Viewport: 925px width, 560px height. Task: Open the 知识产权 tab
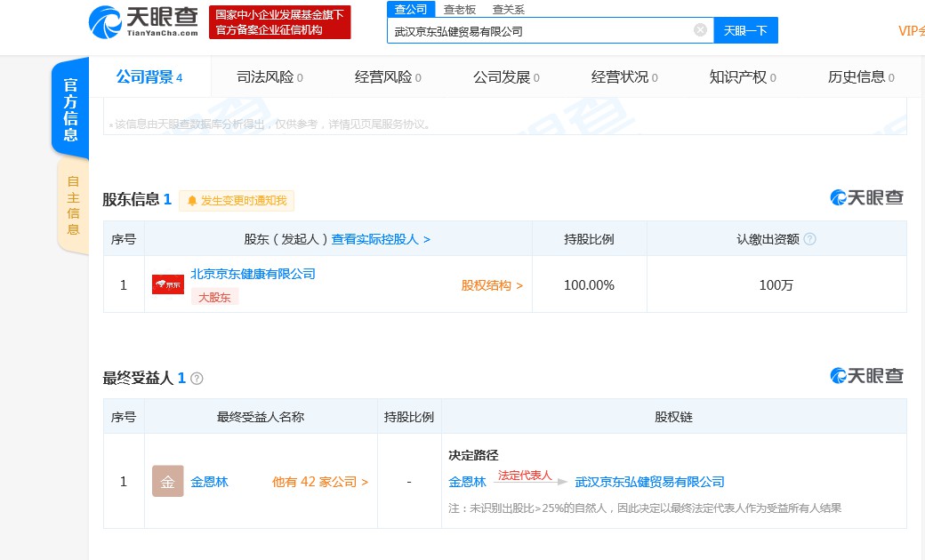pyautogui.click(x=743, y=77)
